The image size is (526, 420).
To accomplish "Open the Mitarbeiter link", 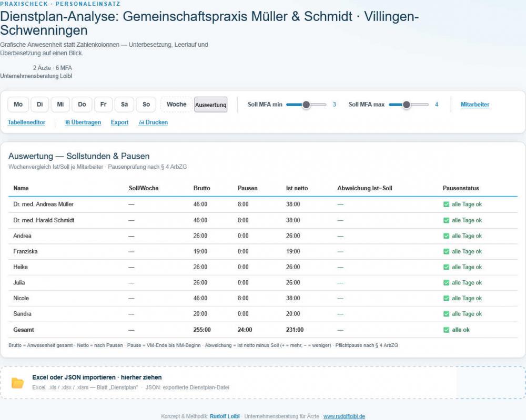I will click(474, 104).
